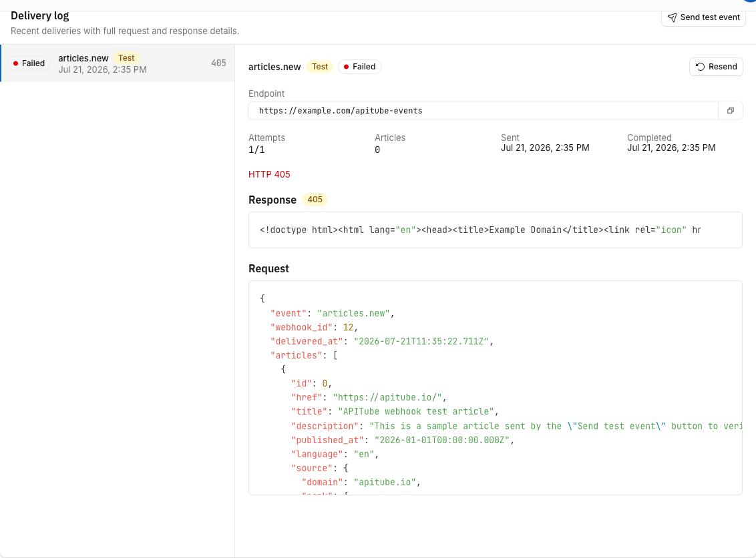Click the 405 badge next to Response
Screen dimensions: 756x558
pos(315,200)
